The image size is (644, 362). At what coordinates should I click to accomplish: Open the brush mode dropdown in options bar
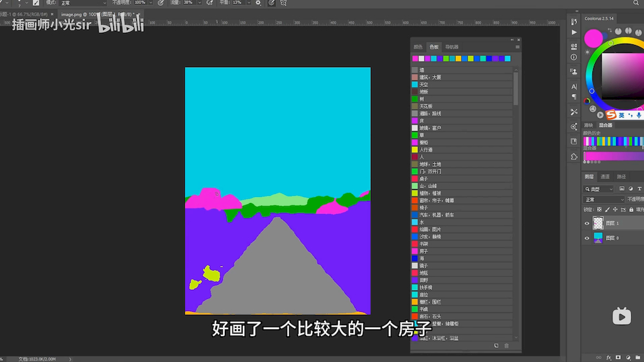point(82,3)
